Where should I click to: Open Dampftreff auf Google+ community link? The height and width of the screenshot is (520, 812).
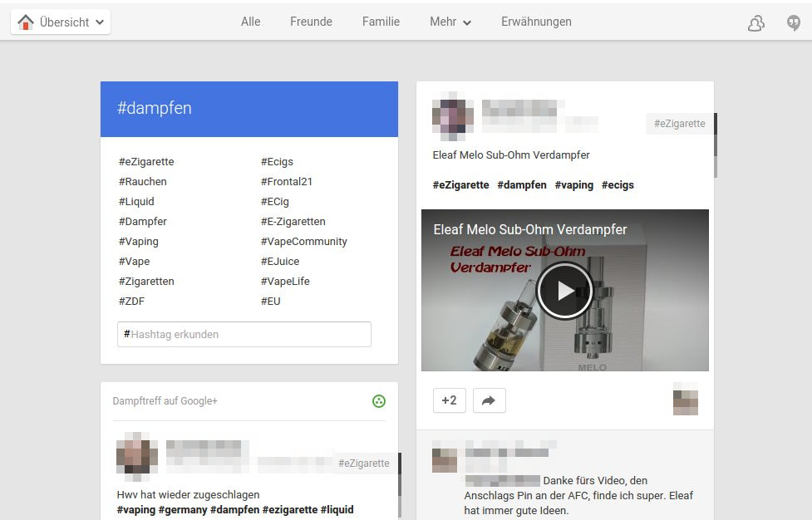coord(165,401)
